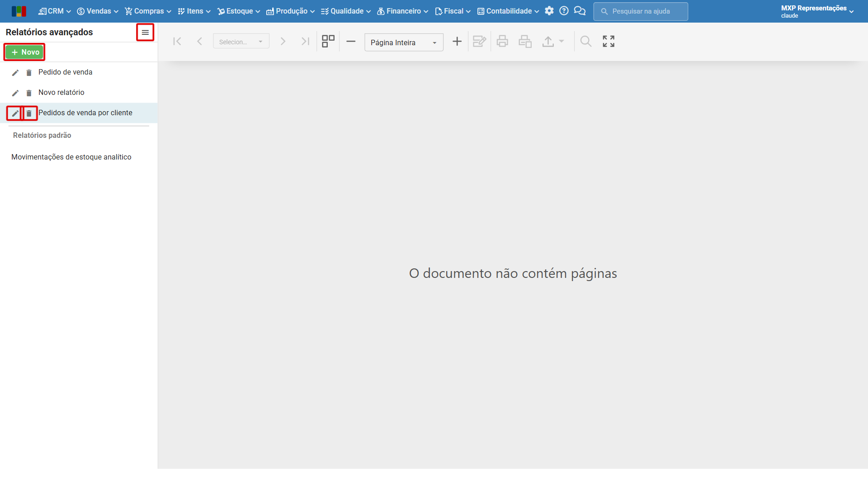Go to next page of report
Image resolution: width=868 pixels, height=488 pixels.
[283, 42]
